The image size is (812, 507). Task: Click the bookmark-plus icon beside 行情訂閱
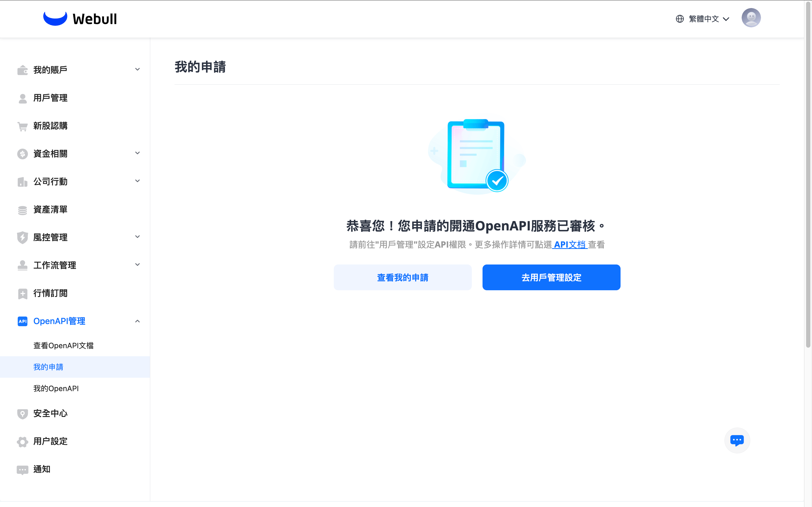click(22, 294)
